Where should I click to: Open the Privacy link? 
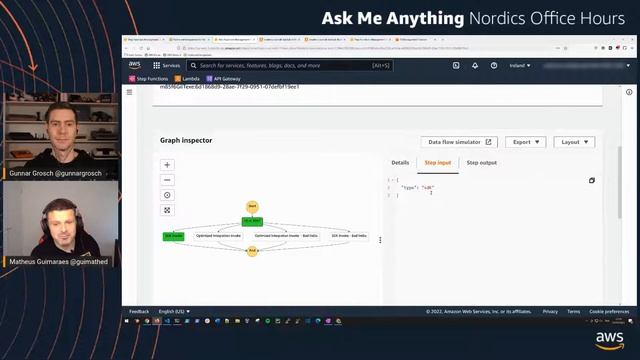550,311
